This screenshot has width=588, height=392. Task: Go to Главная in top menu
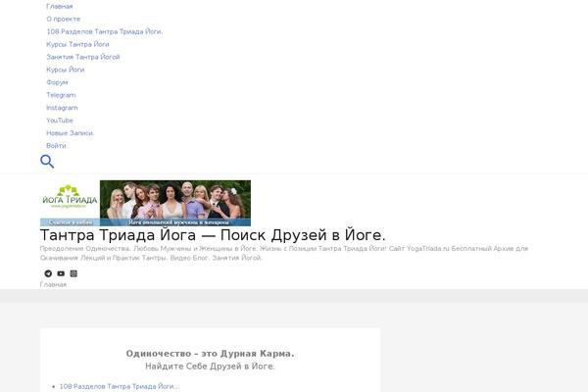pos(60,7)
